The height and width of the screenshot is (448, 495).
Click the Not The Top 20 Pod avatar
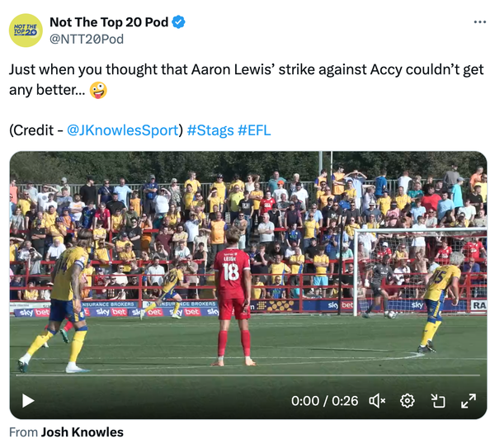tap(26, 31)
